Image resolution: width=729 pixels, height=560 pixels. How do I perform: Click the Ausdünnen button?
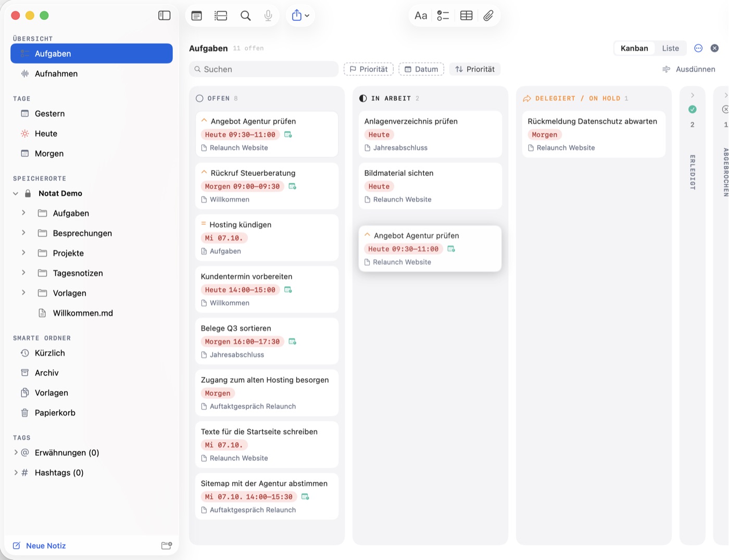(x=688, y=69)
